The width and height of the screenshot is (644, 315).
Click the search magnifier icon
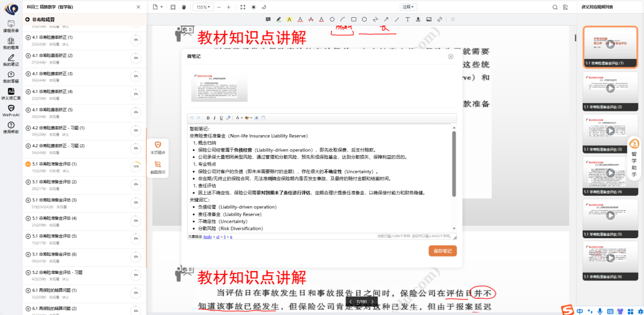pyautogui.click(x=556, y=7)
